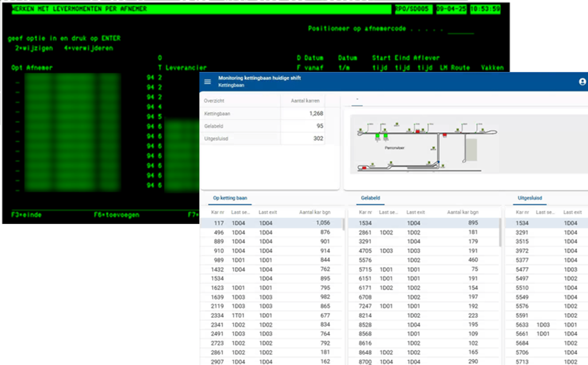The image size is (588, 365).
Task: Click the Op ketting baan table scrollbar
Action: point(343,224)
